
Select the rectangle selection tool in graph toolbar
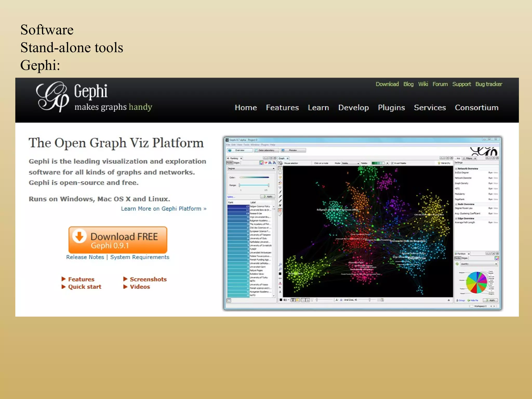click(x=280, y=173)
